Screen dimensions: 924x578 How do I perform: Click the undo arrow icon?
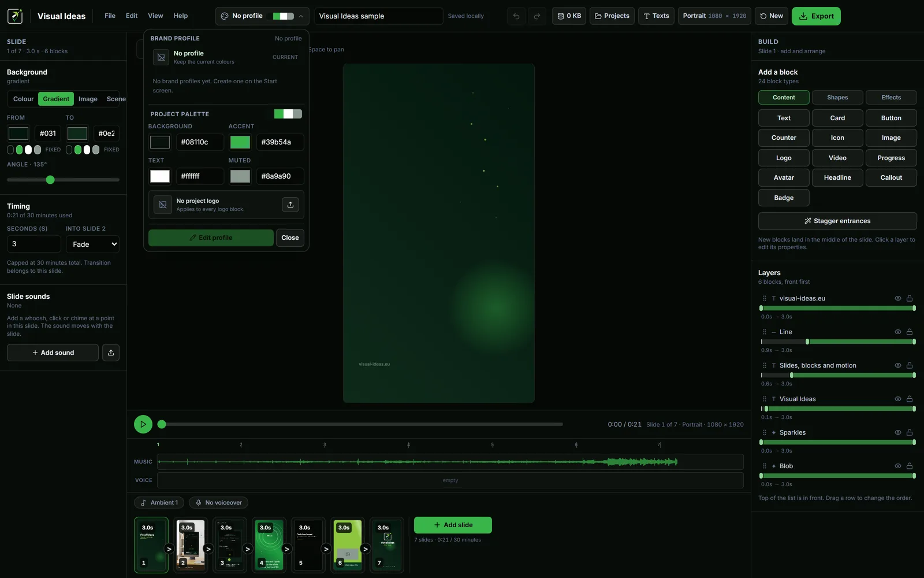point(516,16)
